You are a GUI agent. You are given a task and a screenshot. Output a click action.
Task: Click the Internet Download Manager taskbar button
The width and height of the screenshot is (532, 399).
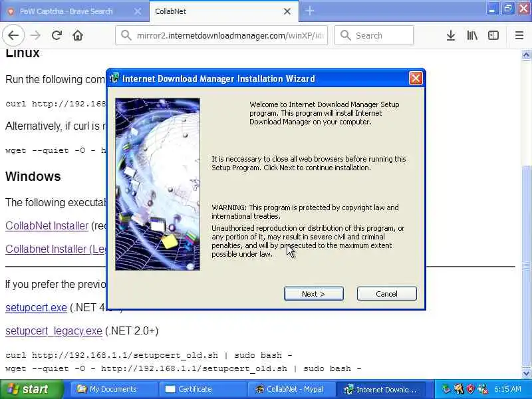click(380, 389)
